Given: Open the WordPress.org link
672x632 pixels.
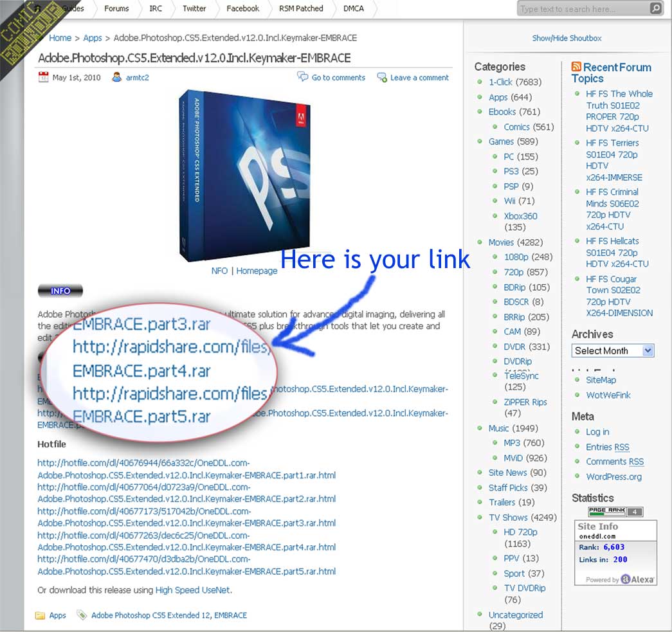Looking at the screenshot, I should [x=613, y=476].
